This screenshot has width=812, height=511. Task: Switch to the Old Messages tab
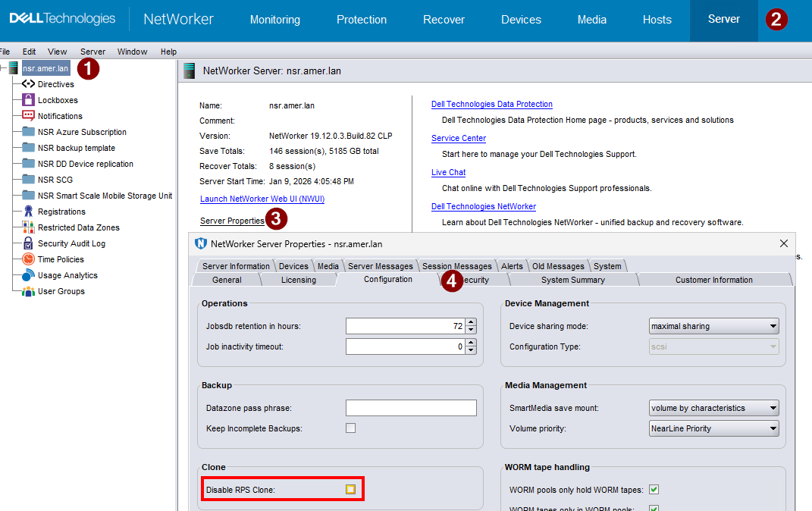pyautogui.click(x=558, y=265)
